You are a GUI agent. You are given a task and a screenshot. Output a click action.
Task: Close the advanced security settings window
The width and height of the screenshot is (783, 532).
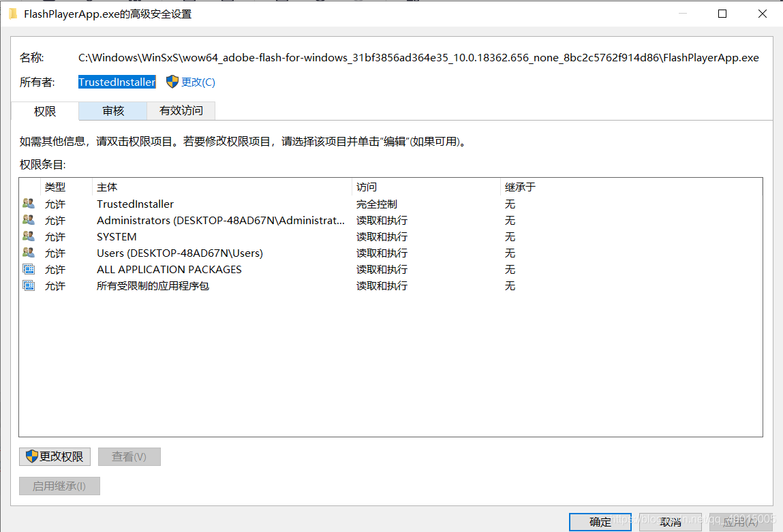tap(762, 14)
